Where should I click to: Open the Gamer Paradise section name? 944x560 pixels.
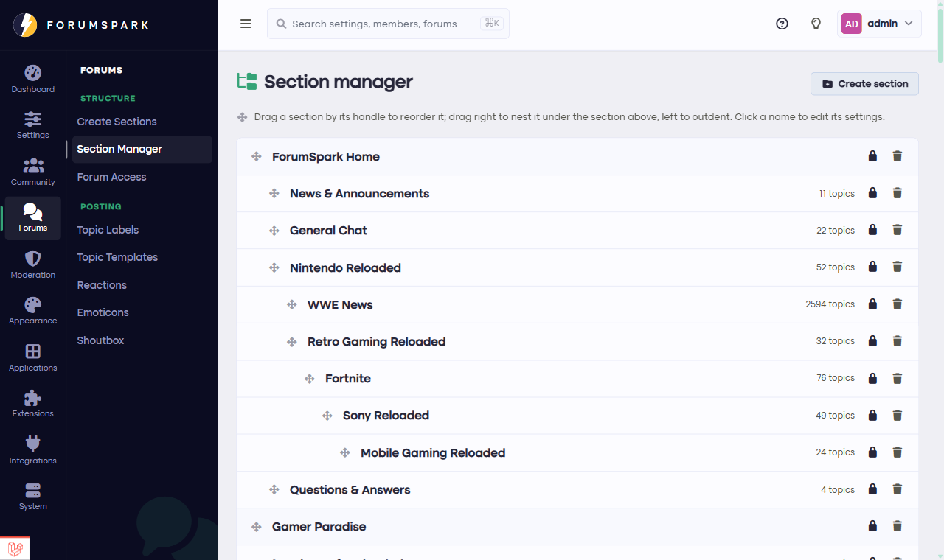(x=319, y=527)
